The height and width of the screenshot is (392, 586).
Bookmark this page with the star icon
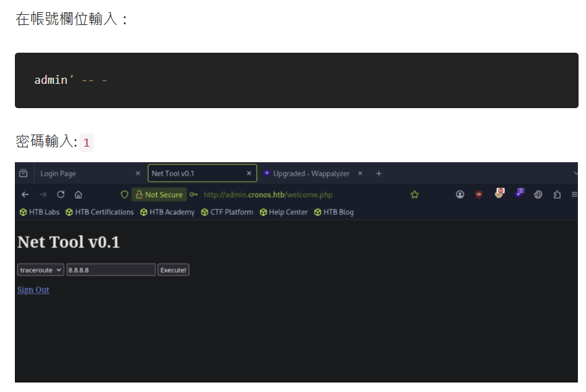414,195
